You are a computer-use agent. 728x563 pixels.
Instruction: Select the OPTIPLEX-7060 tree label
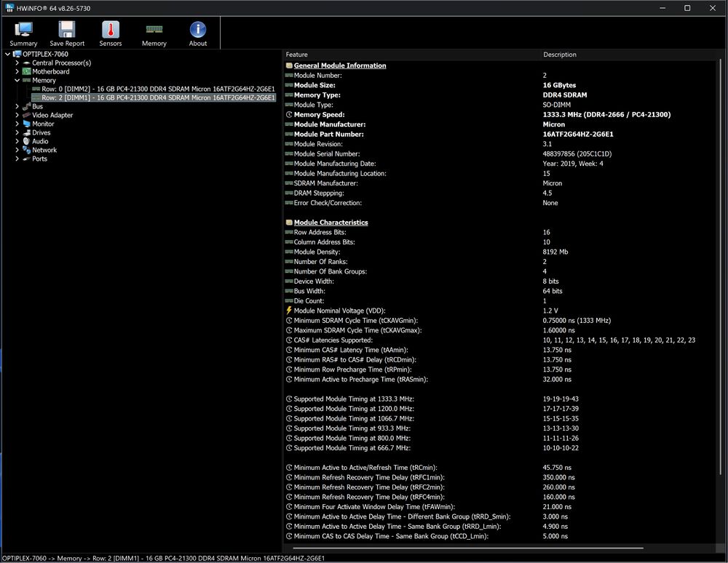click(x=45, y=55)
